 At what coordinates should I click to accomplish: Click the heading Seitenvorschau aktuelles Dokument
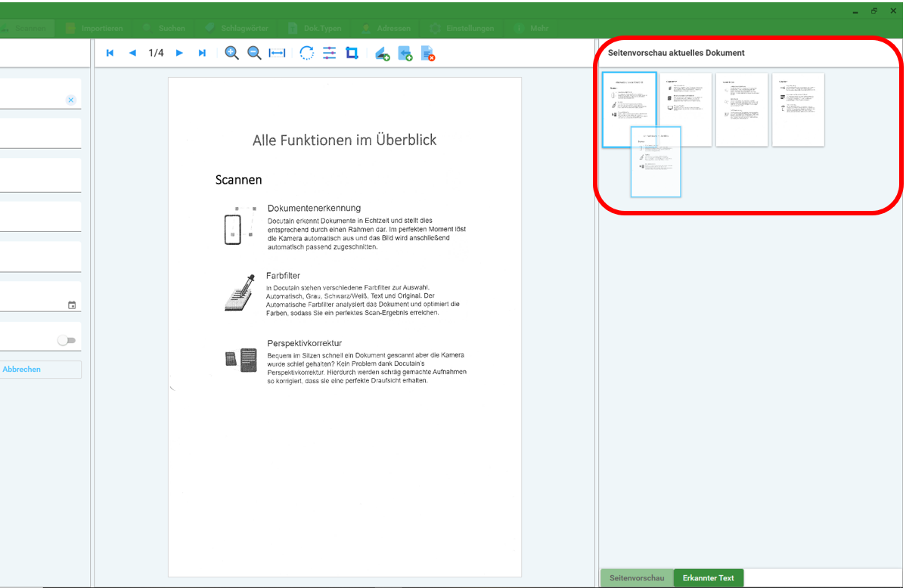pos(676,53)
